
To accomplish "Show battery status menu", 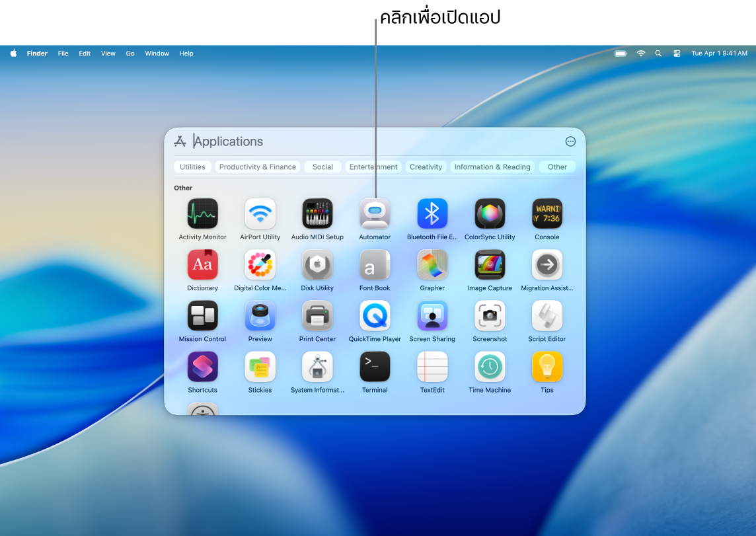I will click(x=621, y=54).
